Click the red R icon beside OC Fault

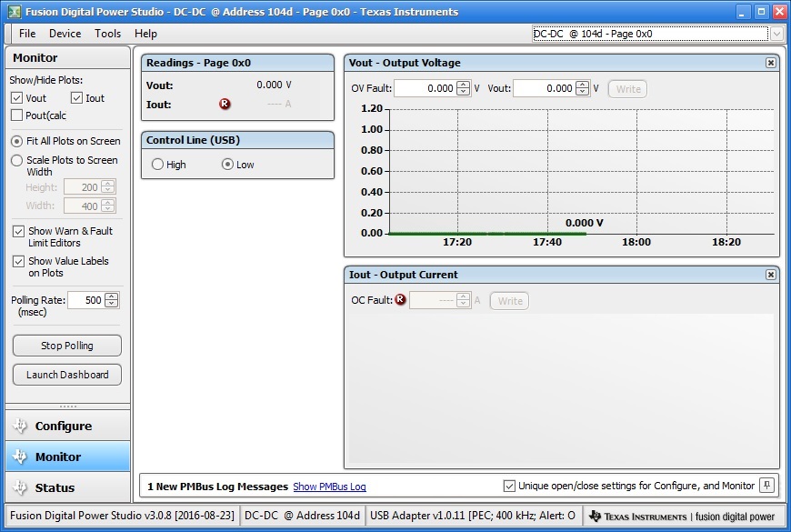click(x=400, y=300)
